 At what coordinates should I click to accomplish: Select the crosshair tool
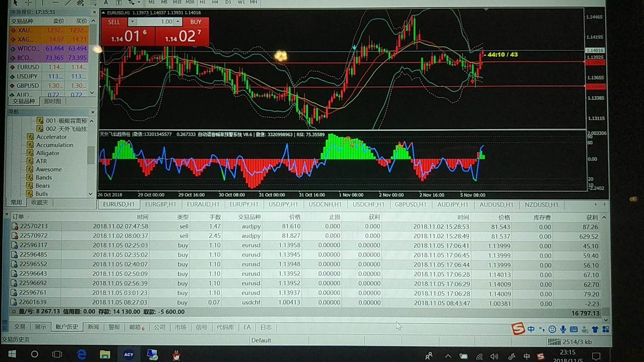point(29,3)
